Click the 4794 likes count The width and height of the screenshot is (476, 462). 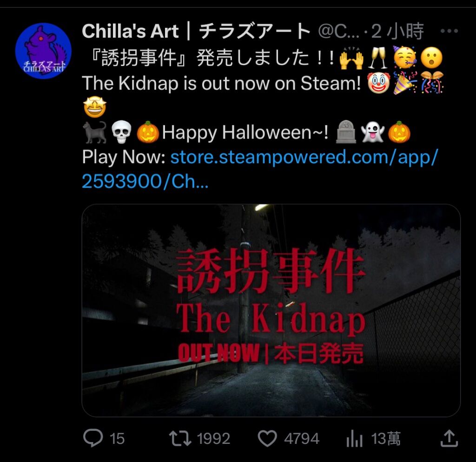302,439
